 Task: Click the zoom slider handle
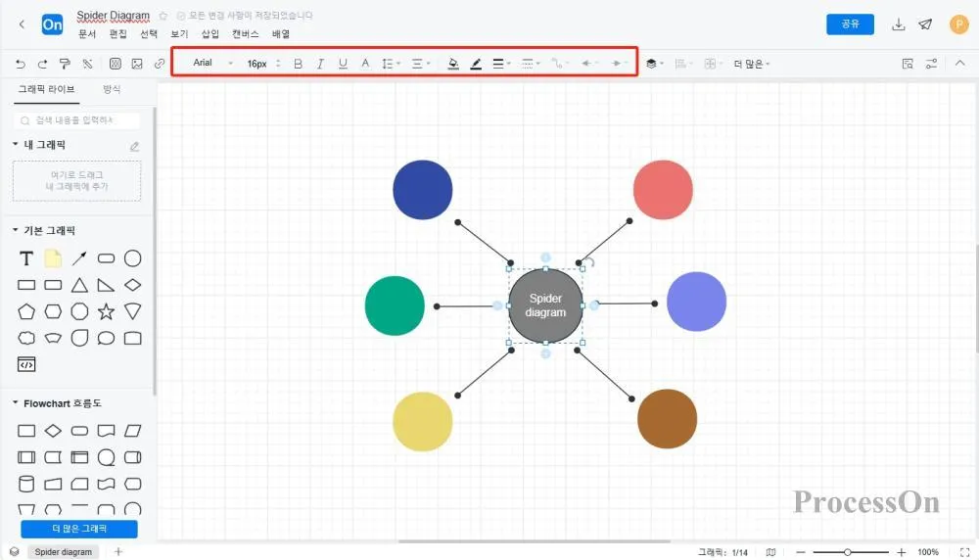[847, 552]
